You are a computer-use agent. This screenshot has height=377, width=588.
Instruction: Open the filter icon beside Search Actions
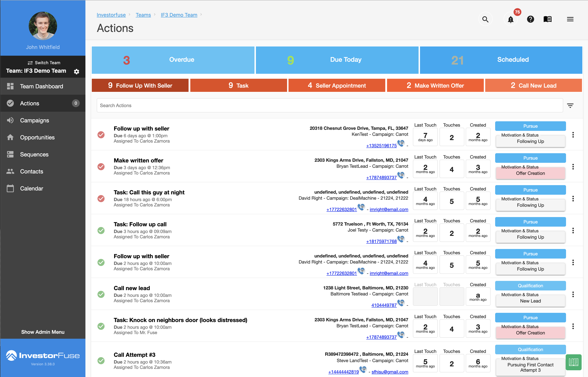(x=570, y=106)
